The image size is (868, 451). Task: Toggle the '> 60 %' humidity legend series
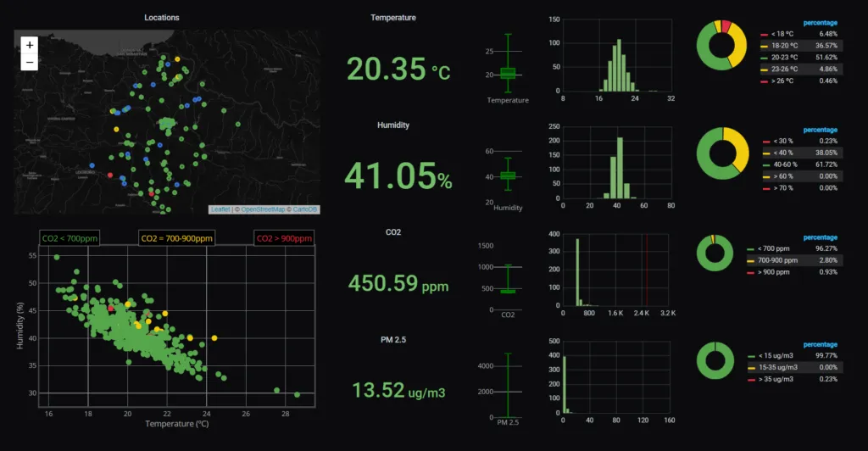coord(782,176)
